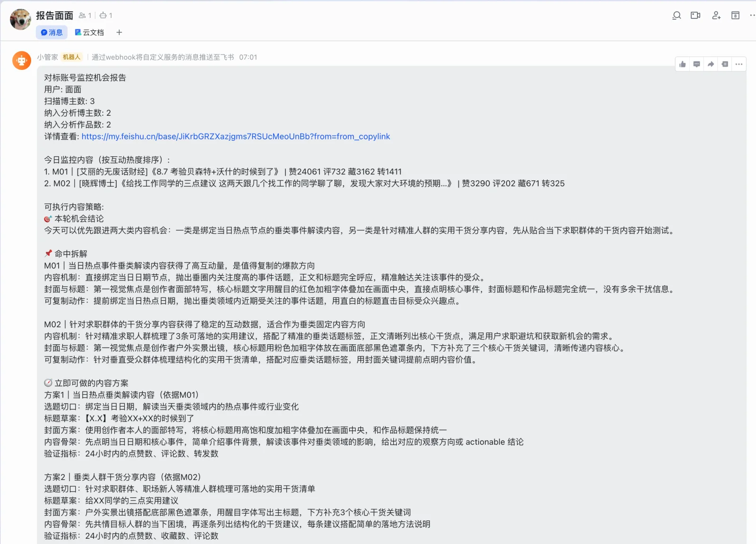The width and height of the screenshot is (756, 544).
Task: Open chat search with the magnifier icon
Action: pyautogui.click(x=677, y=16)
